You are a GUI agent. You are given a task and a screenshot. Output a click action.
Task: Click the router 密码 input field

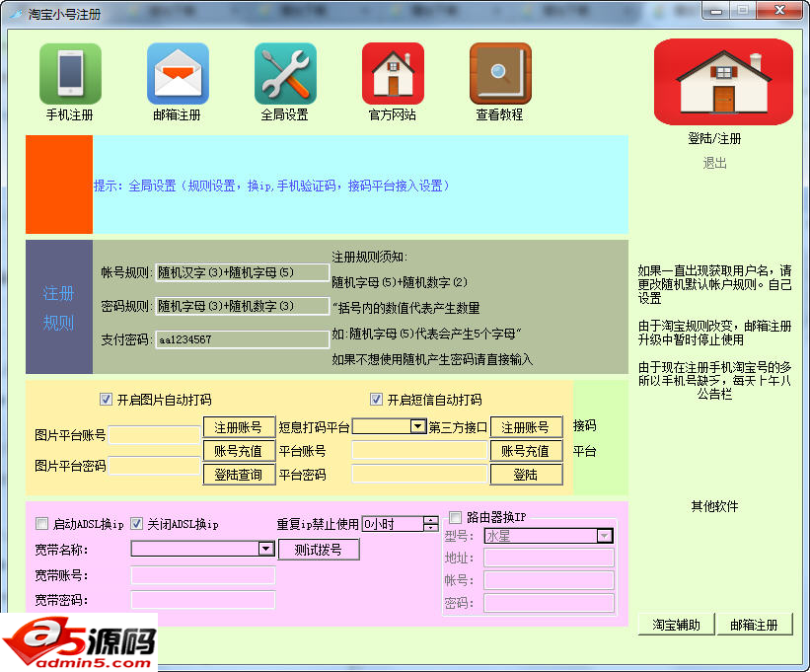[549, 603]
